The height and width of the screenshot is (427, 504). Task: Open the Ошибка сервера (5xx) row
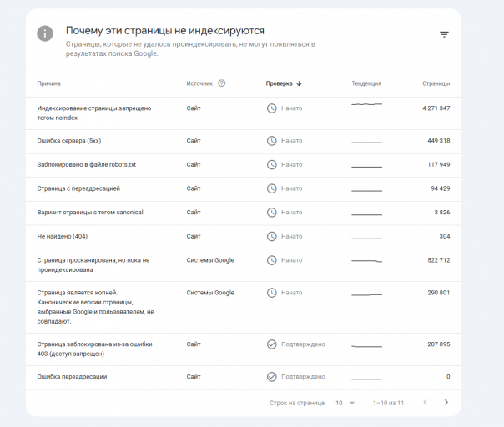[244, 142]
